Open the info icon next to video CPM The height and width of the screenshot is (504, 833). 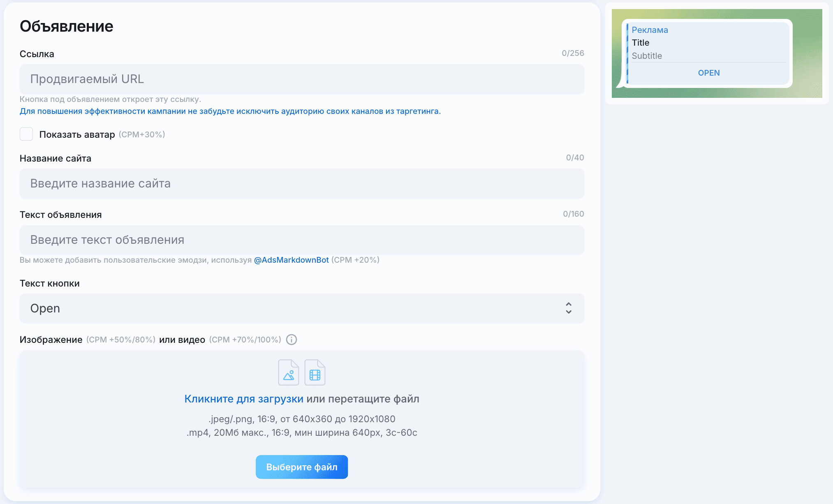coord(292,340)
